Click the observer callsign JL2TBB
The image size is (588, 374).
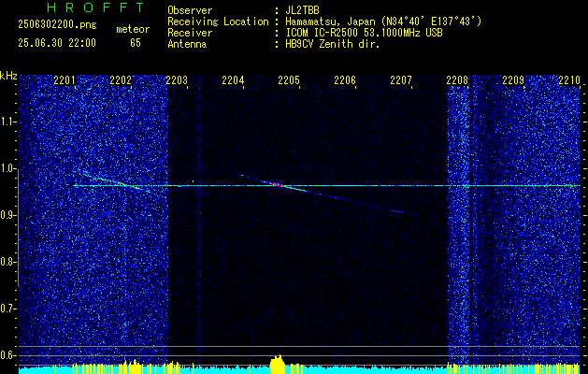click(302, 10)
